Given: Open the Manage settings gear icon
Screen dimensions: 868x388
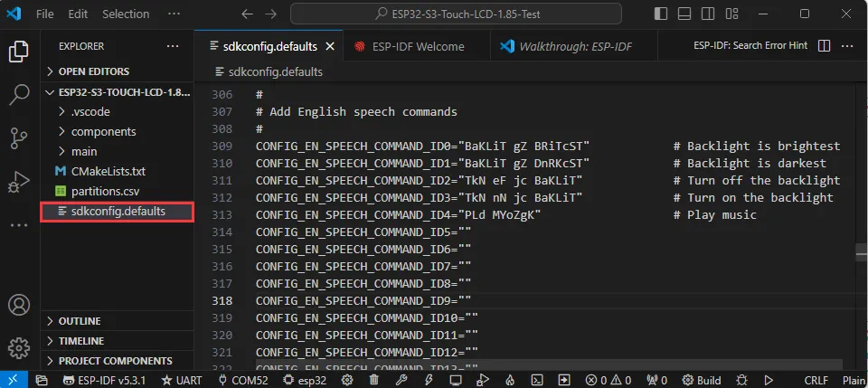Looking at the screenshot, I should tap(19, 348).
